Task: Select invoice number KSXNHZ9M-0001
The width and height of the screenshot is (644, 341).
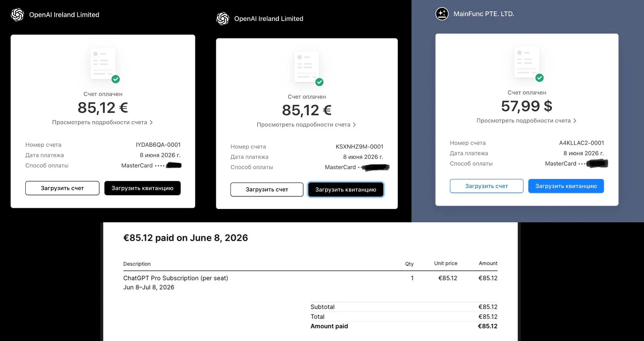Action: [x=360, y=146]
